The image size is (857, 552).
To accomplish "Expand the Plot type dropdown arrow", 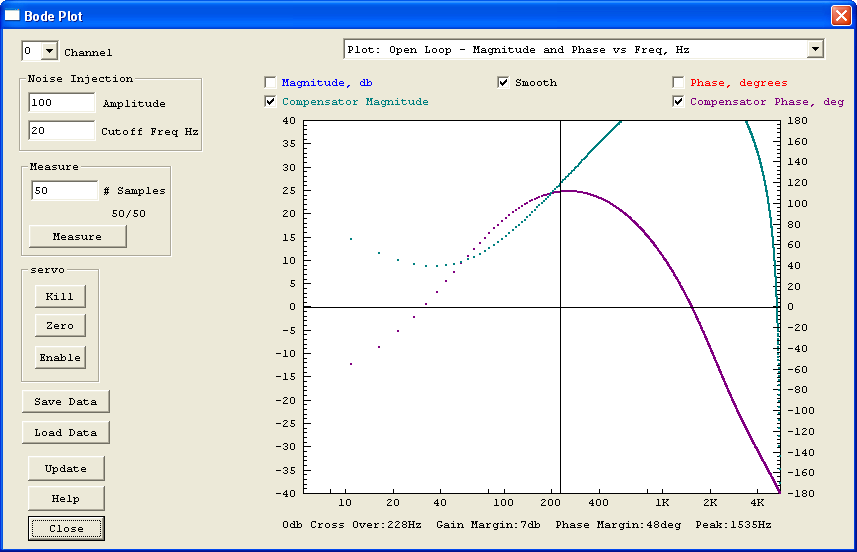I will coord(815,49).
